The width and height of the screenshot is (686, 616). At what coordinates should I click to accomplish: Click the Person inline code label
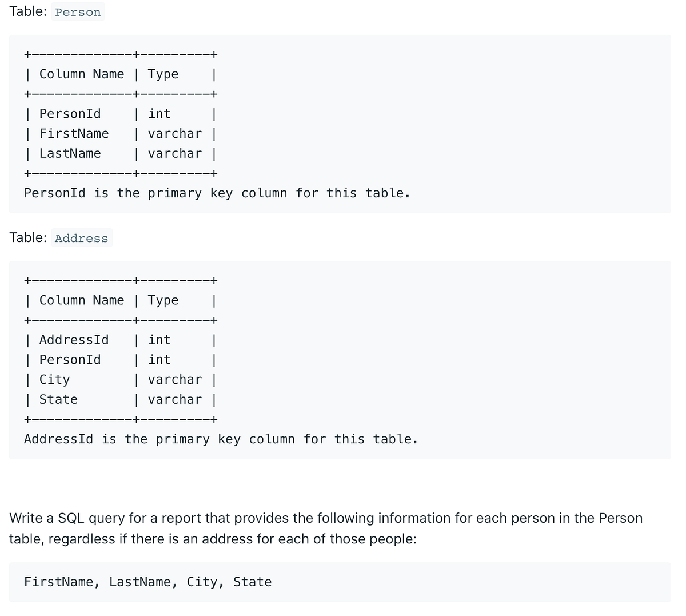pyautogui.click(x=78, y=13)
